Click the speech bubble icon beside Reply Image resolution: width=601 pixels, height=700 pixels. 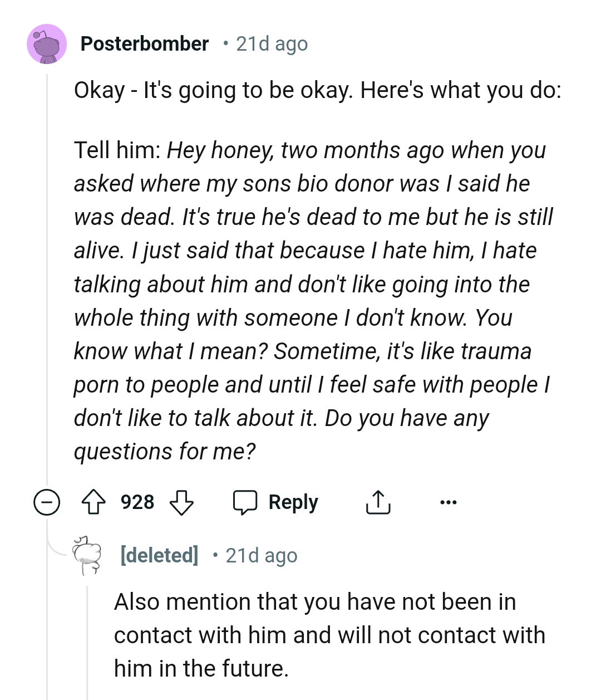click(x=245, y=502)
